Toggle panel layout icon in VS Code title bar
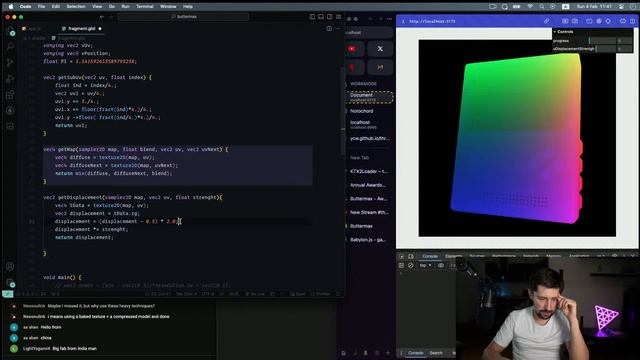Screen dimensions: 640x360 (x=321, y=17)
